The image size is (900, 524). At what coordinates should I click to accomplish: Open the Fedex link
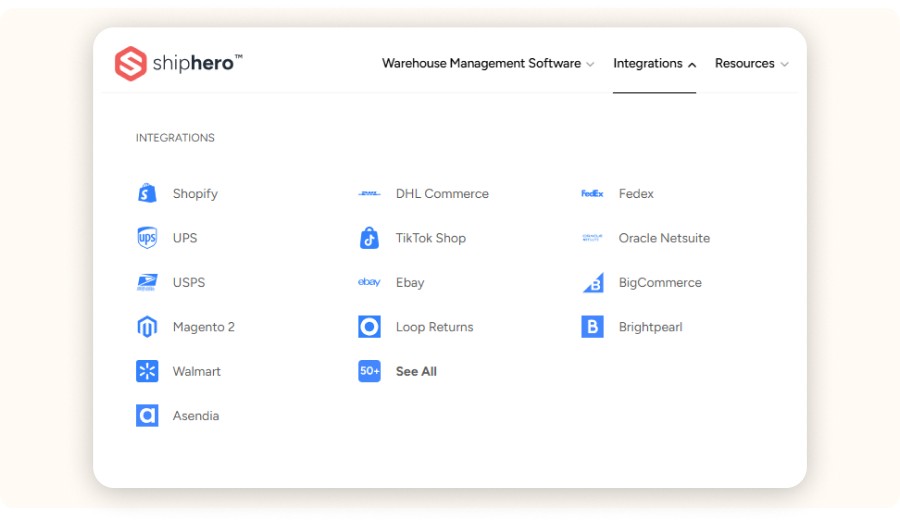point(636,193)
